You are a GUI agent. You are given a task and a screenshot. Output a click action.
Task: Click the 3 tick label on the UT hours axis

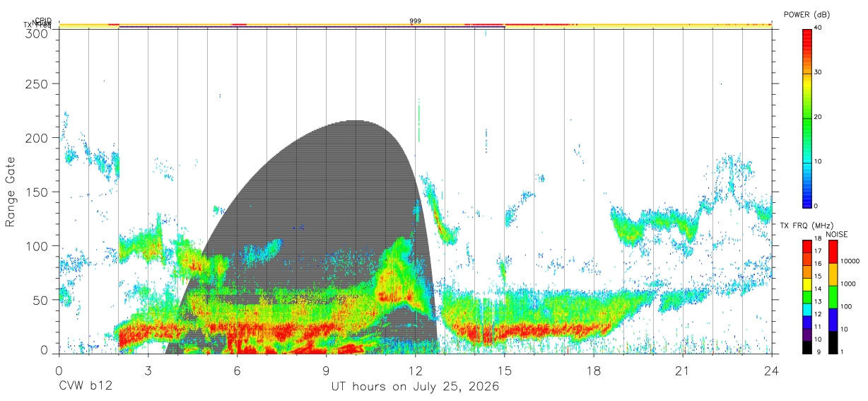click(148, 371)
